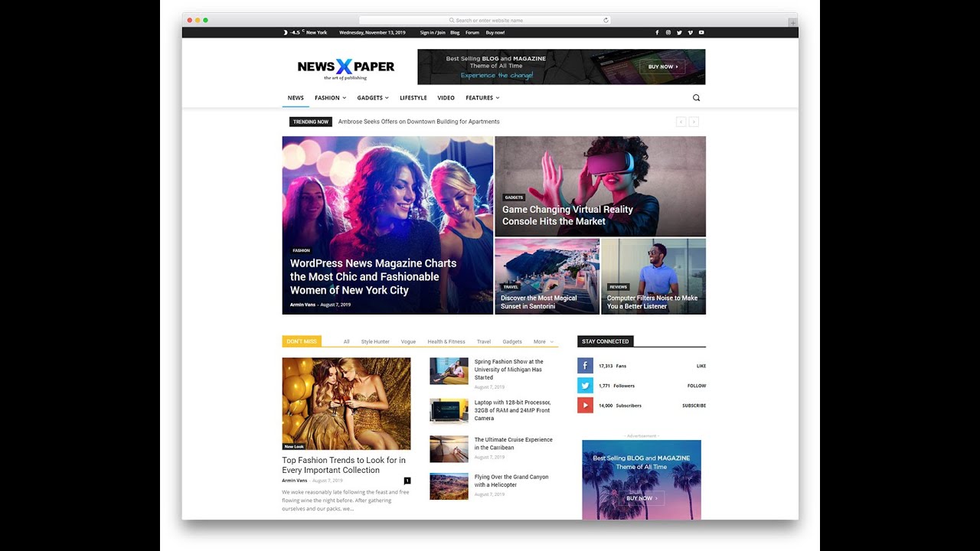This screenshot has width=980, height=551.
Task: Expand the Gadgets menu dropdown
Action: pyautogui.click(x=373, y=98)
